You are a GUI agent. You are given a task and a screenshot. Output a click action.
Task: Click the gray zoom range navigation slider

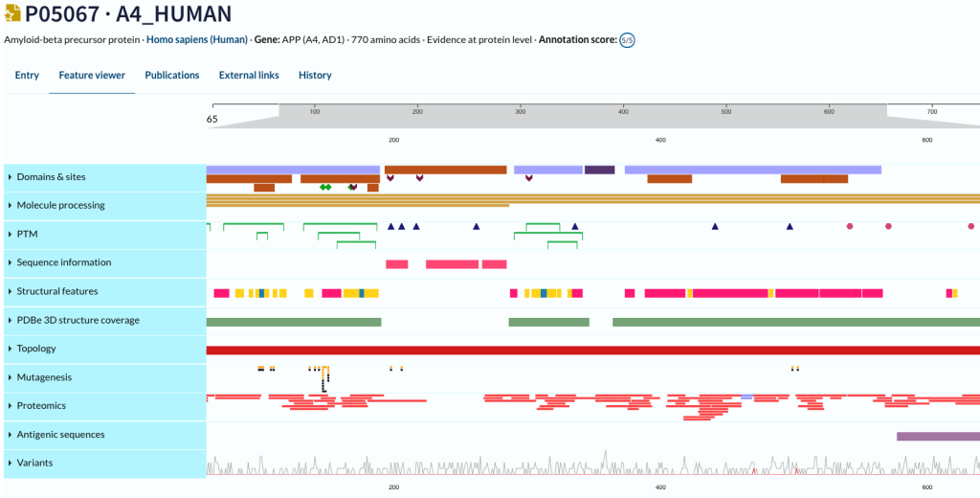(x=582, y=111)
